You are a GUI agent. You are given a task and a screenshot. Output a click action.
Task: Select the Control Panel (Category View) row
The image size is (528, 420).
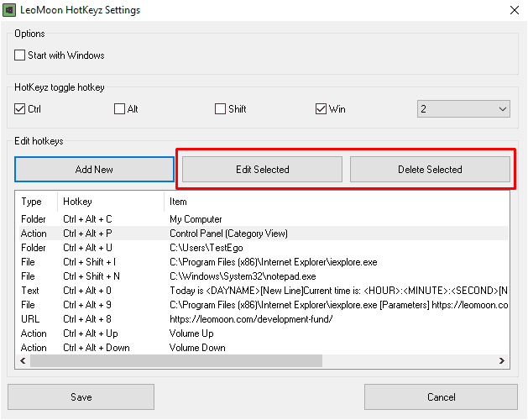click(x=263, y=234)
